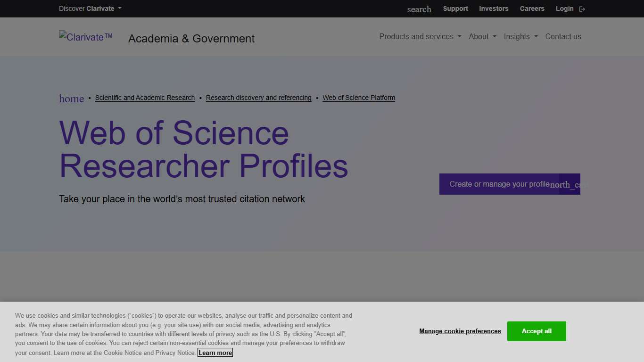Navigate to home via the breadcrumb
This screenshot has width=644, height=362.
71,99
